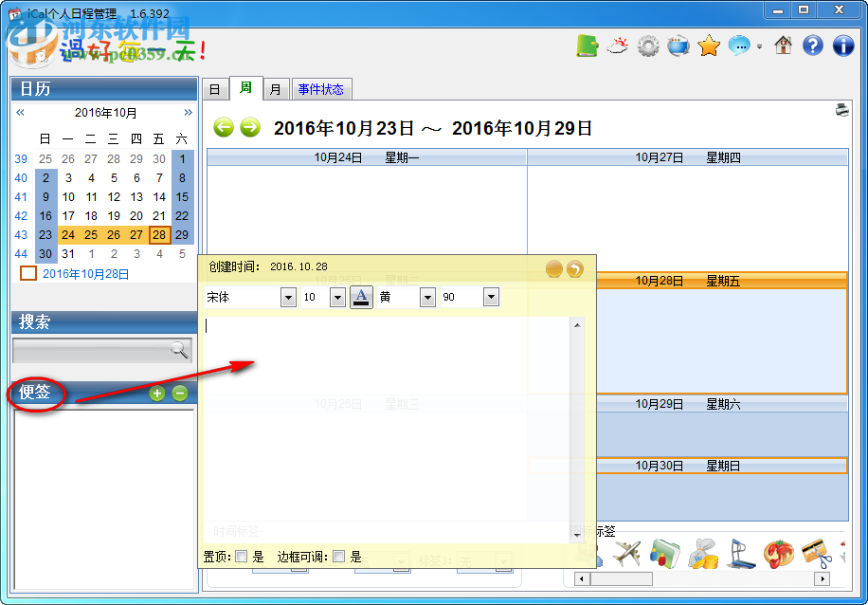Open settings with the gear icon

pos(647,46)
